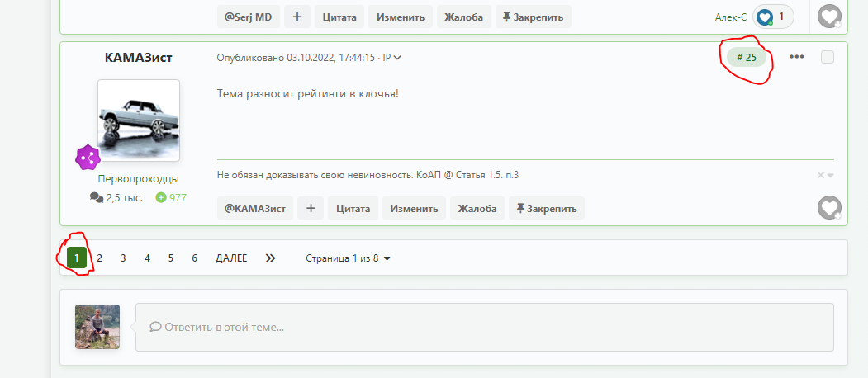Click the heart reaction icon on the top post
Image resolution: width=868 pixels, height=378 pixels.
829,17
